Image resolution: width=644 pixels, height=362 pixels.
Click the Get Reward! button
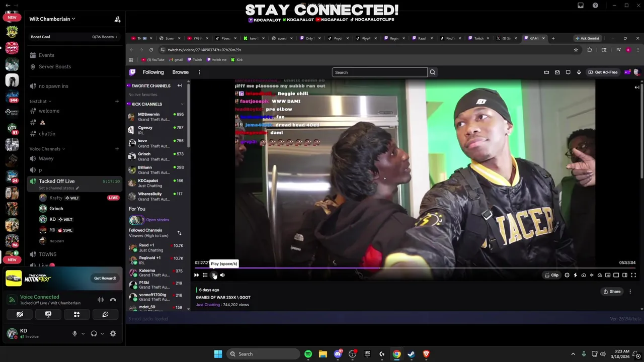[105, 278]
